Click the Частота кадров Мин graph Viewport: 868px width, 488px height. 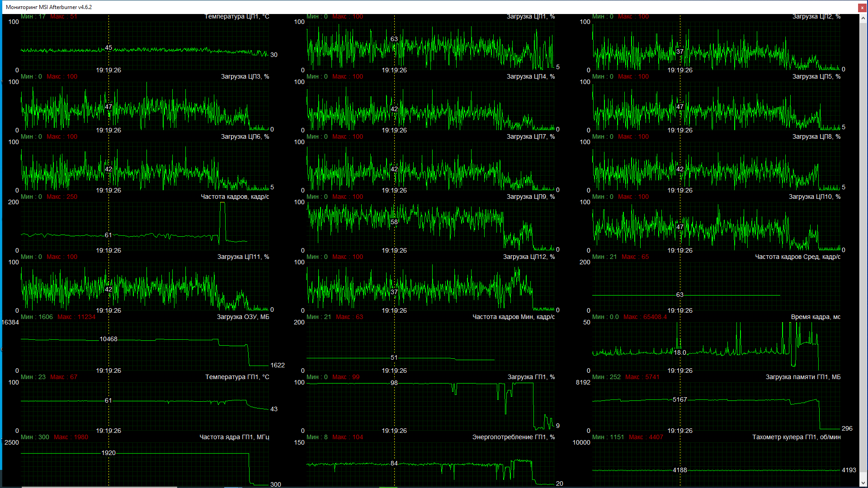pyautogui.click(x=430, y=346)
